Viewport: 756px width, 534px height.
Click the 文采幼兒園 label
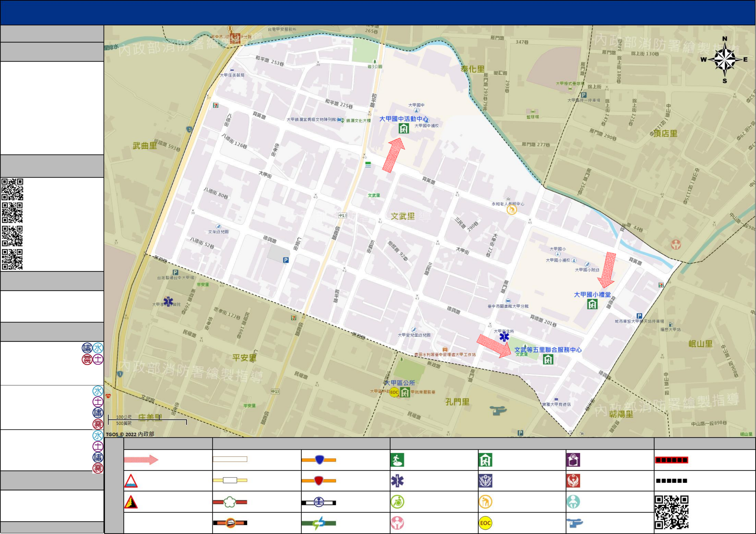tap(218, 232)
